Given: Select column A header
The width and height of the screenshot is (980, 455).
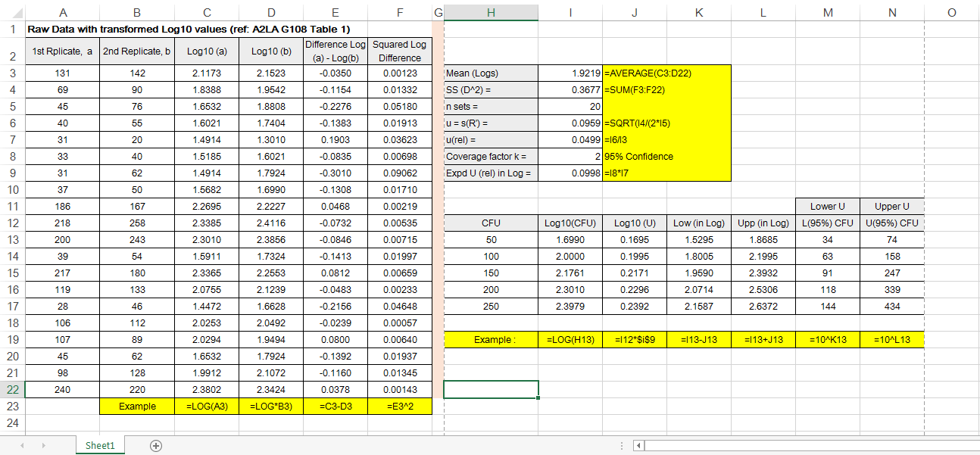Looking at the screenshot, I should [62, 12].
